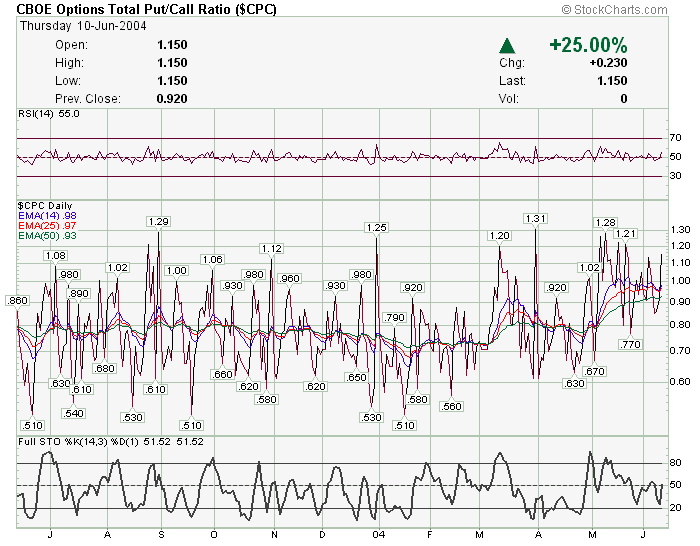Viewport: 700px width, 546px height.
Task: Click the 1.06 peak label
Action: (212, 260)
